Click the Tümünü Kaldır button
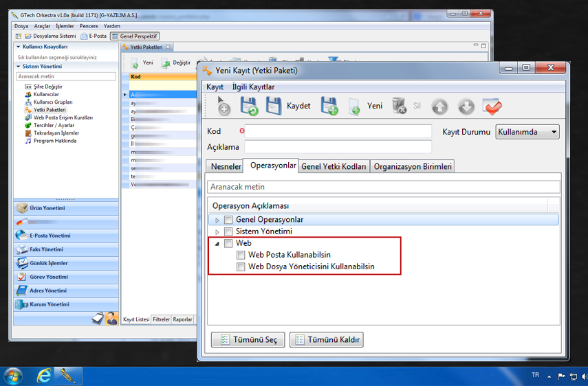This screenshot has height=386, width=588. [326, 339]
